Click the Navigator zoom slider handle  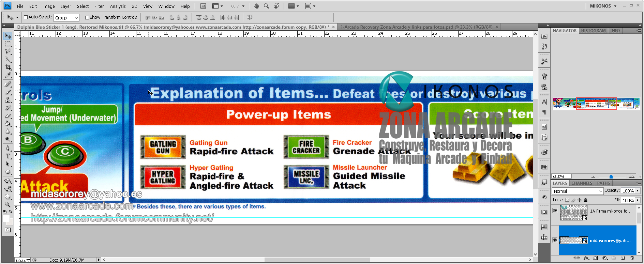[611, 176]
